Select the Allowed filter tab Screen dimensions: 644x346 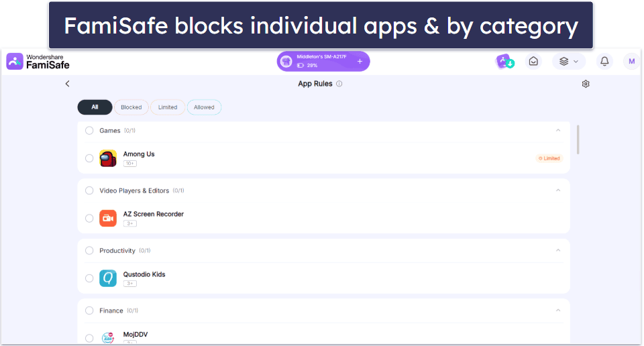(x=204, y=107)
